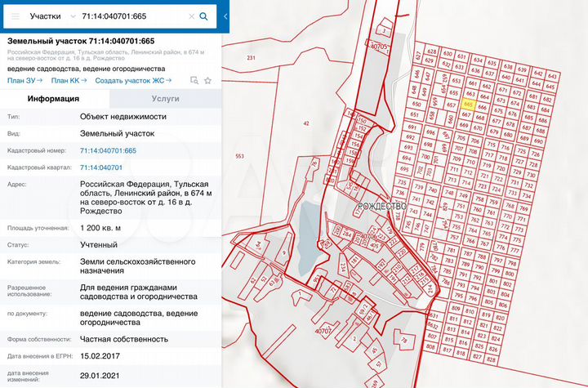Select parcel 828 at grid bottom
Screen dimensions: 588x388
click(491, 359)
